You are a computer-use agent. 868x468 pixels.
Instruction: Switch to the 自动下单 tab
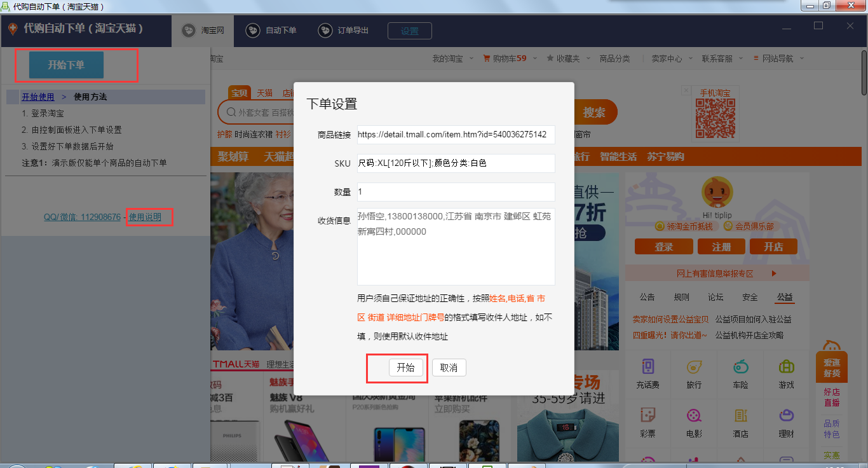(x=271, y=31)
